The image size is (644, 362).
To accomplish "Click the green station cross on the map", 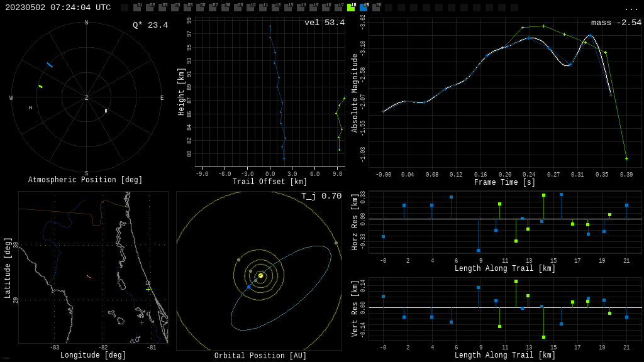I will (x=148, y=289).
